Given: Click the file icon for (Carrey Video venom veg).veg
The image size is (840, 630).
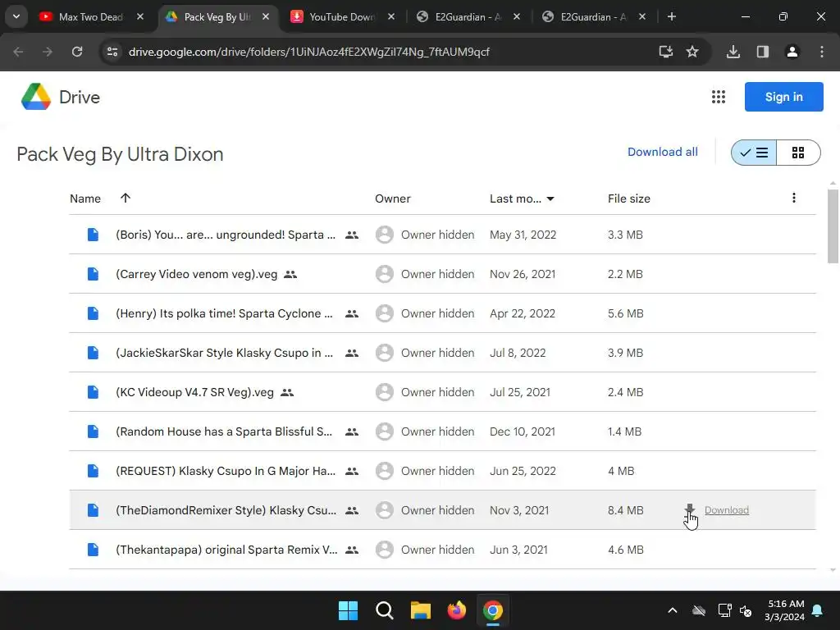Looking at the screenshot, I should click(94, 274).
